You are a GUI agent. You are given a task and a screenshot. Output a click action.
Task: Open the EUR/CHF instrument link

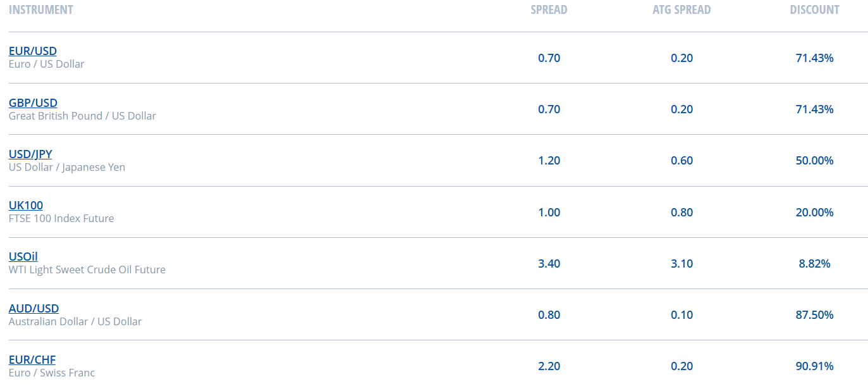[32, 360]
